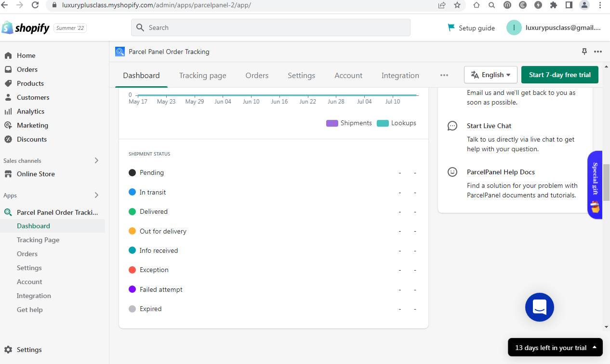The image size is (610, 364).
Task: Open Orders in Parcel Panel submenu
Action: [x=27, y=254]
